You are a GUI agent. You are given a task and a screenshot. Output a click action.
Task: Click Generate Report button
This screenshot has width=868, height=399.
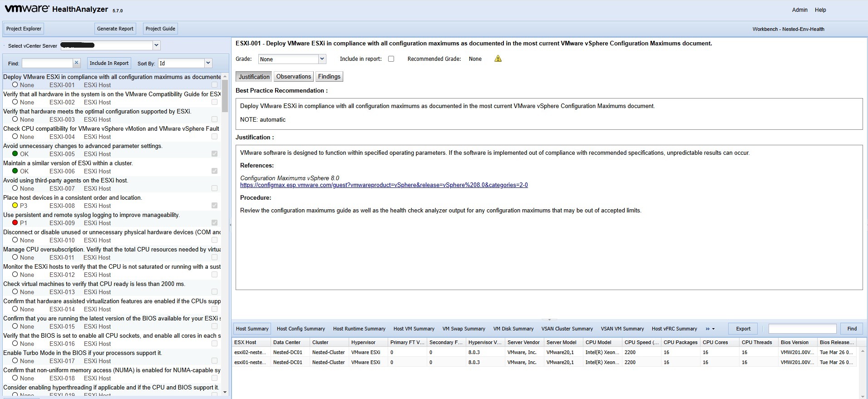coord(115,29)
